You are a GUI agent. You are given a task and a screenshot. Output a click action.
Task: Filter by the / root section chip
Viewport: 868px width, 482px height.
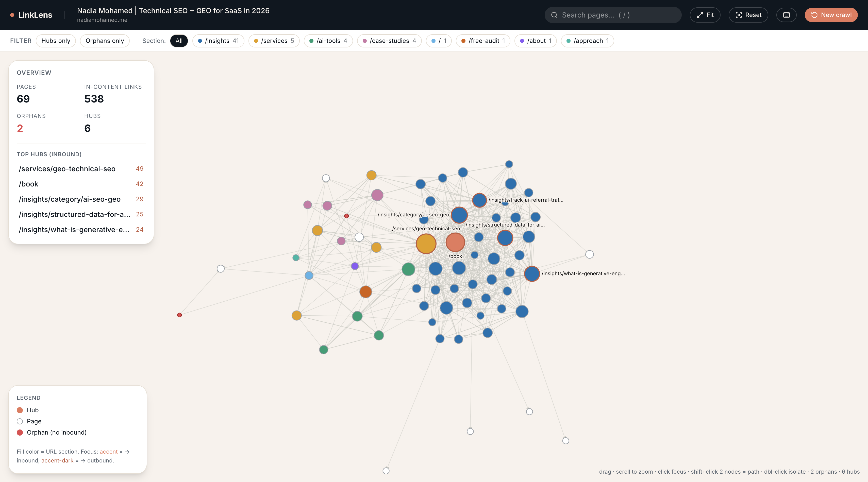[x=439, y=41]
